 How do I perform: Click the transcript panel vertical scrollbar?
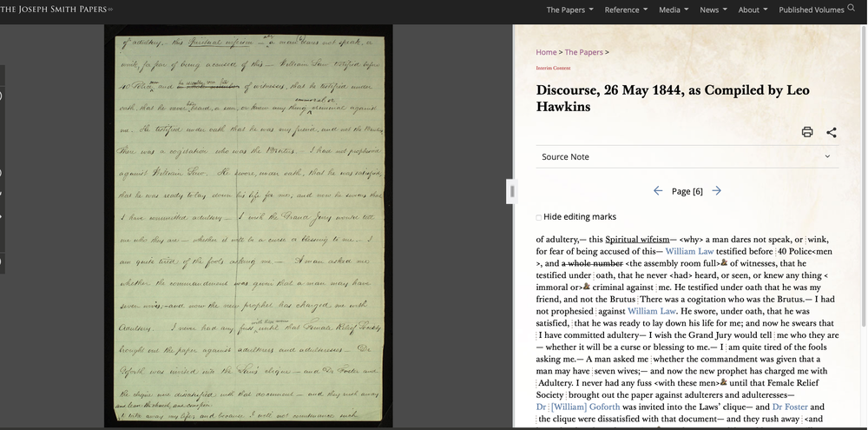(865, 175)
